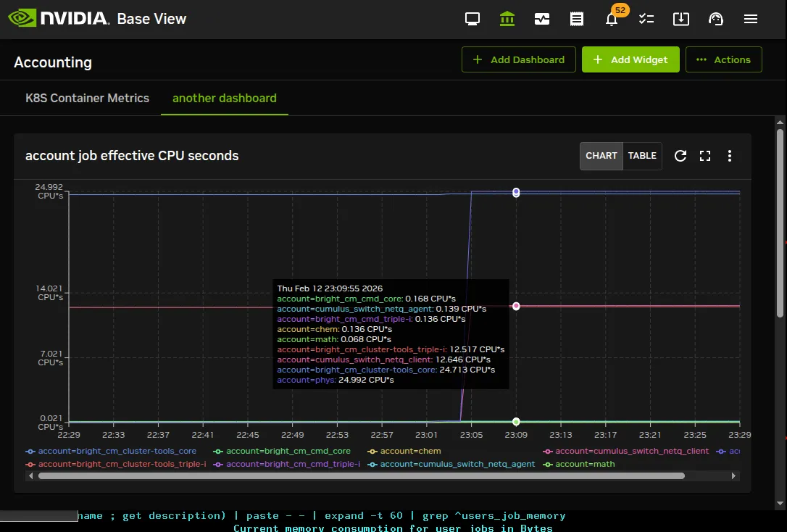Click the NVIDIA logo
This screenshot has width=787, height=532.
[x=59, y=19]
